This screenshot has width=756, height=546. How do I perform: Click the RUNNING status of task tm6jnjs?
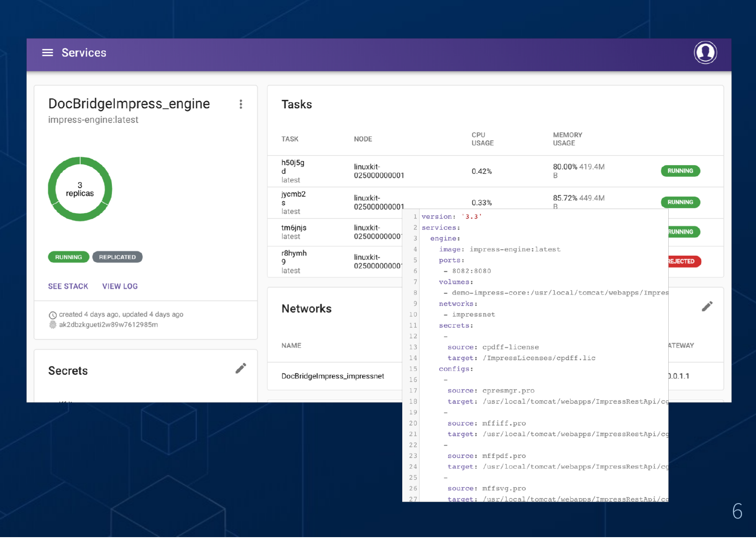684,232
